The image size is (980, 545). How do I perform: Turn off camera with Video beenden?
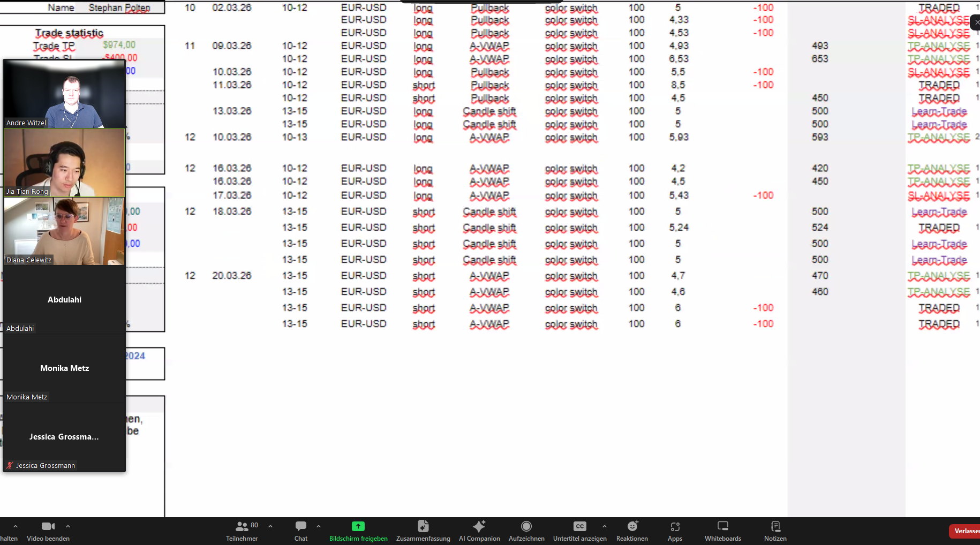click(48, 531)
